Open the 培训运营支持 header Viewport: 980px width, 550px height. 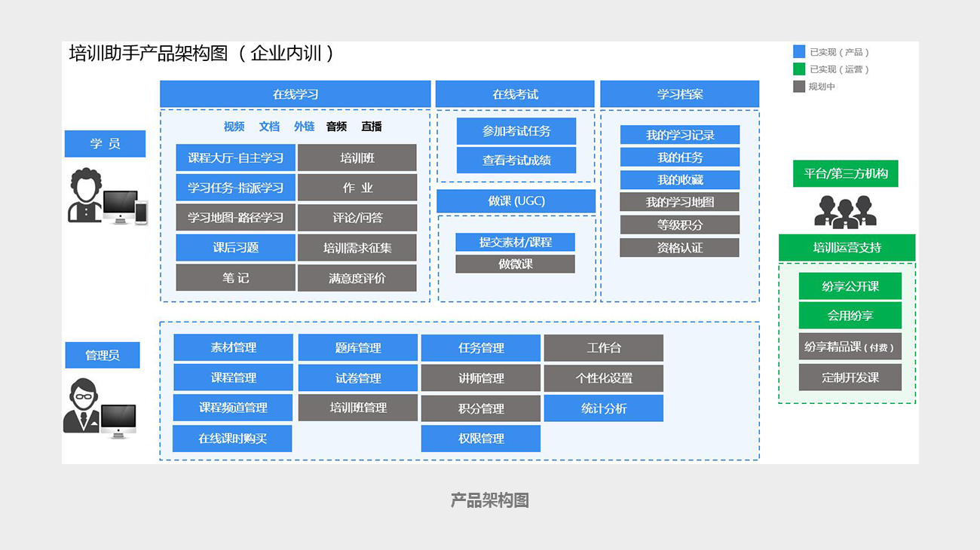(847, 248)
